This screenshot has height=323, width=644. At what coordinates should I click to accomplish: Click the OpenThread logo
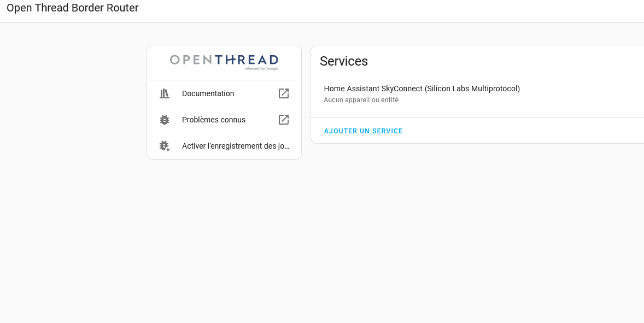[224, 62]
